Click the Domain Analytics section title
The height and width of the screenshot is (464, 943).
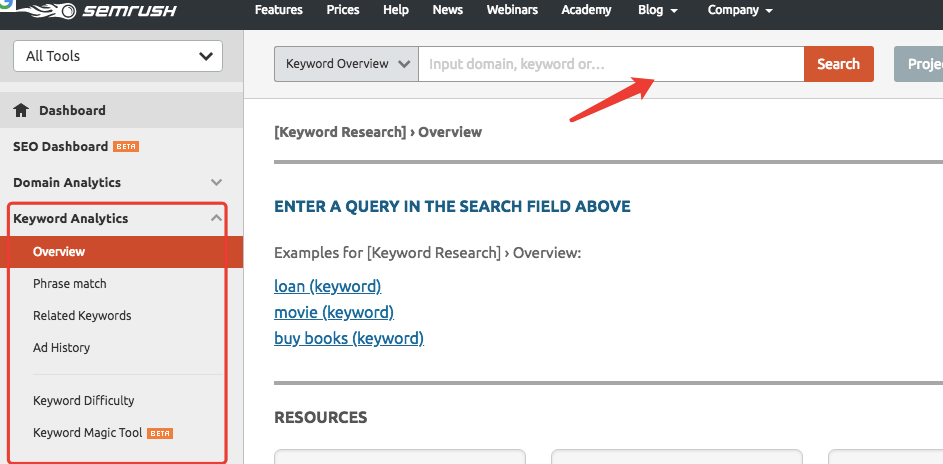[67, 182]
